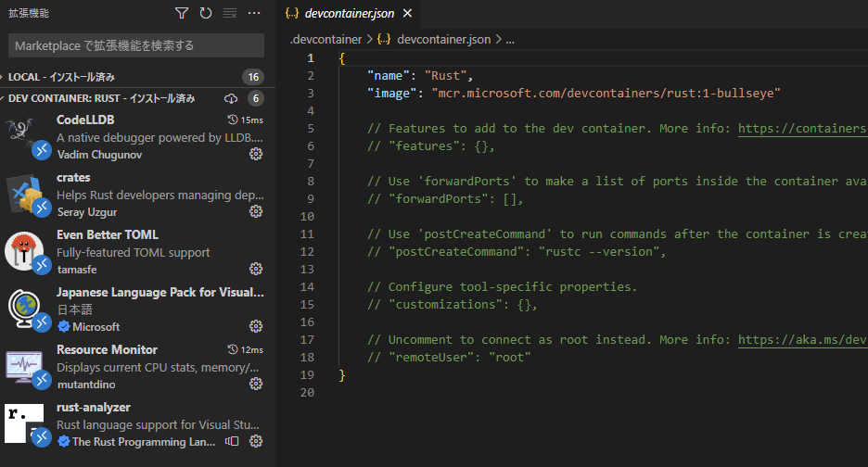
Task: Open the extensions view more actions menu
Action: (254, 13)
